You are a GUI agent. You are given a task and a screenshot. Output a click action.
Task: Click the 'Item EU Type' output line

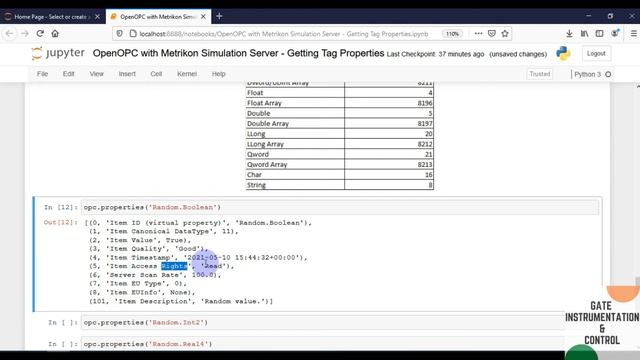coord(138,284)
